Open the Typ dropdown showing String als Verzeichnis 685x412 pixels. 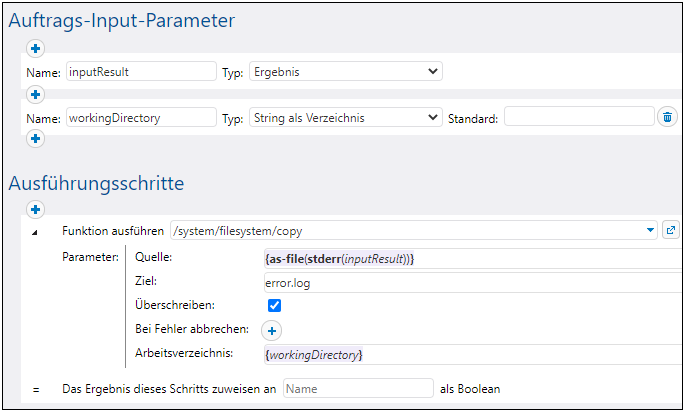[345, 117]
